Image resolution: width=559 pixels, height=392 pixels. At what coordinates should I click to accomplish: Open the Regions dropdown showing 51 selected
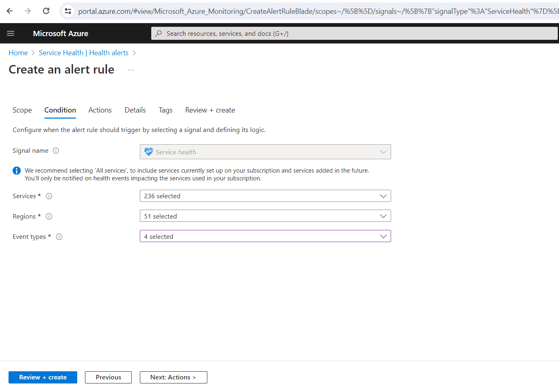[265, 216]
